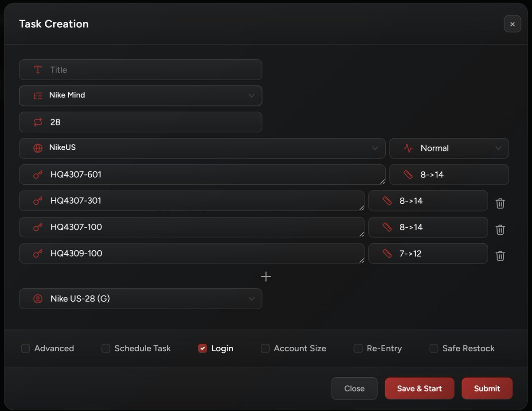
Task: Click Save & Start button
Action: click(x=419, y=388)
